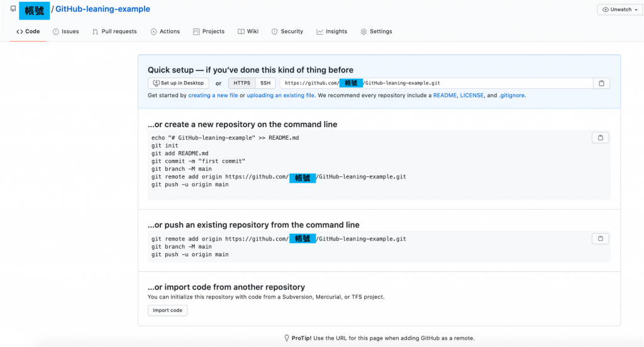Viewport: 644px width, 347px height.
Task: Open the Issues tab
Action: click(x=65, y=31)
